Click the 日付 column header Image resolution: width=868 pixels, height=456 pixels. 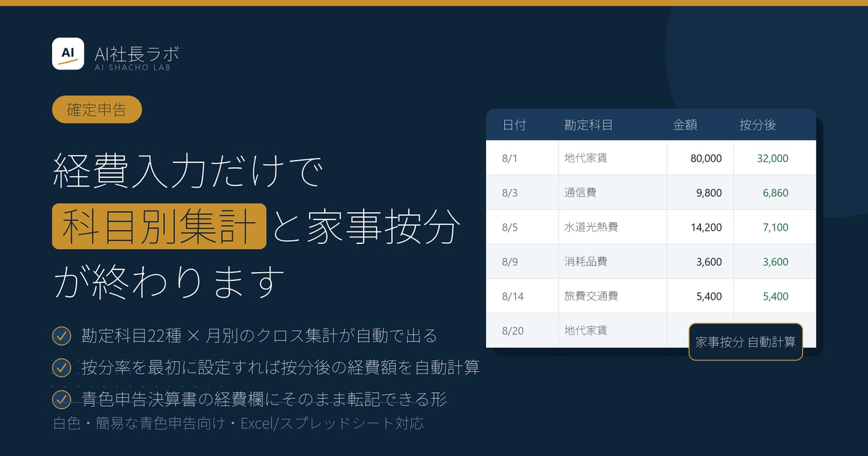(x=514, y=125)
